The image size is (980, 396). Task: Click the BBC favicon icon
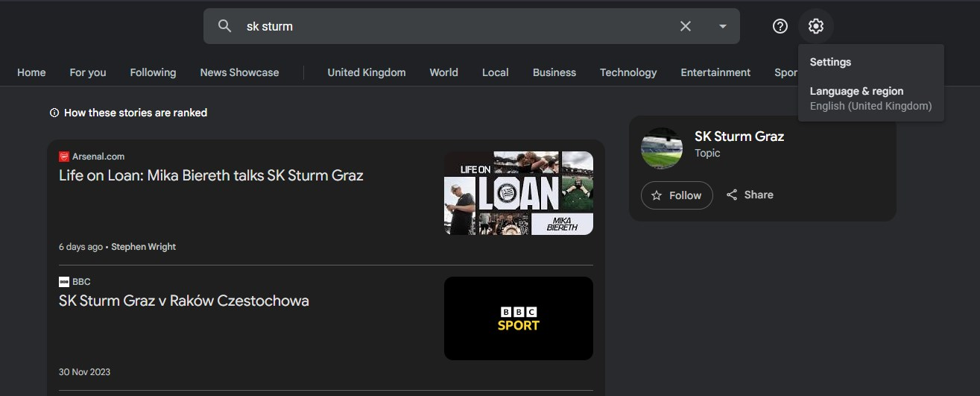point(63,282)
